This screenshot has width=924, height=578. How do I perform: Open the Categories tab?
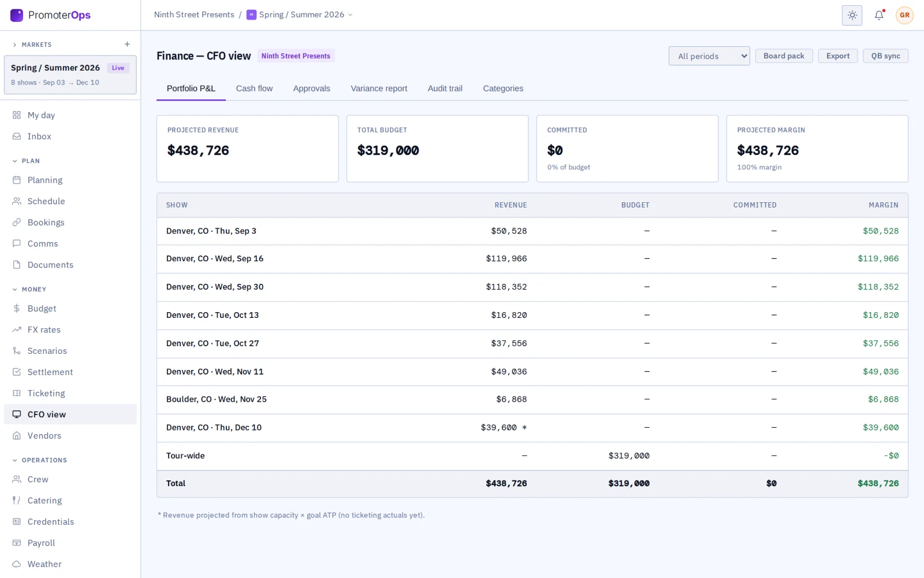503,88
